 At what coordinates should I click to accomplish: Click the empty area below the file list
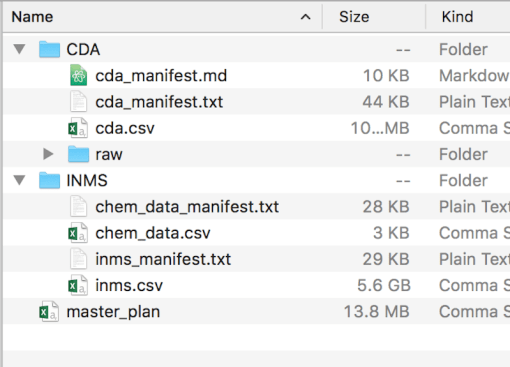[255, 345]
